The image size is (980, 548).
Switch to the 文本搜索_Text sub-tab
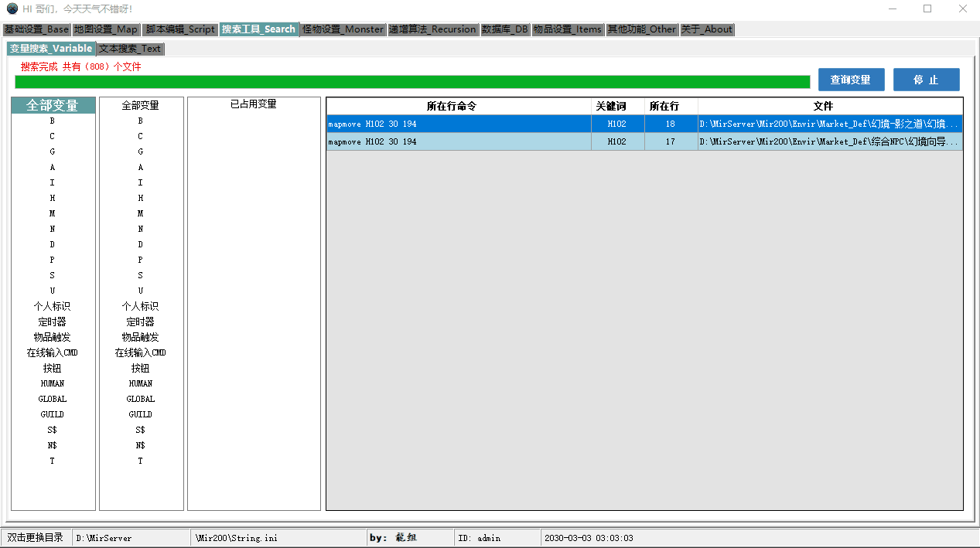(x=130, y=48)
